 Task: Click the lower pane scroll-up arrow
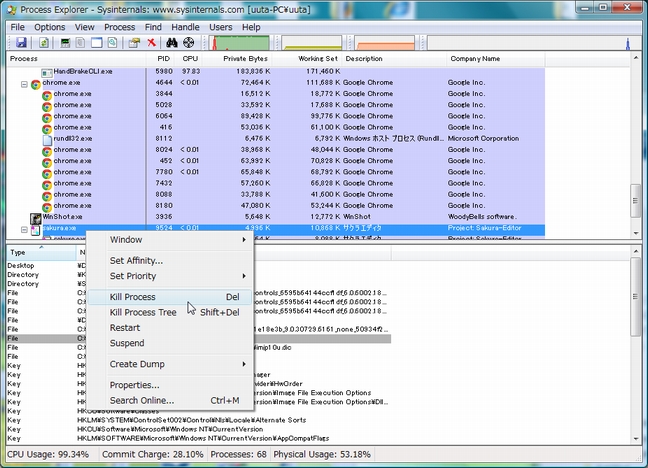(x=636, y=251)
